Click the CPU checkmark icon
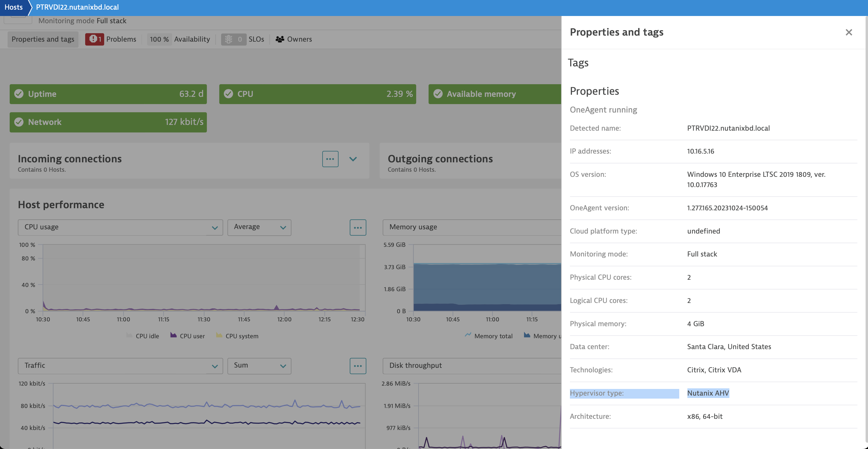The image size is (868, 449). tap(228, 94)
